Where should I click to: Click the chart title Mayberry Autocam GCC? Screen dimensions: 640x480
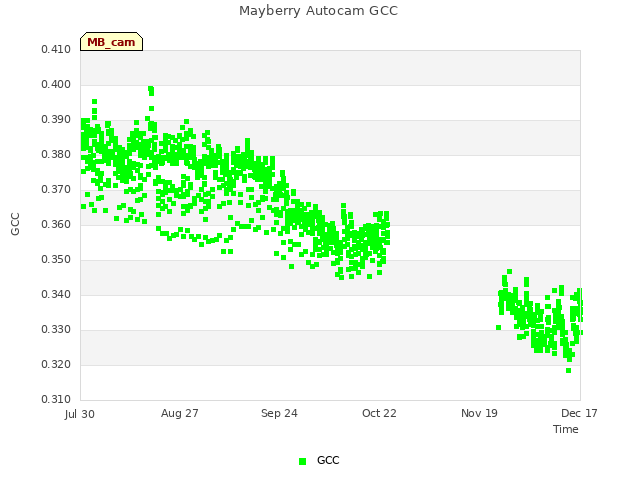click(318, 11)
